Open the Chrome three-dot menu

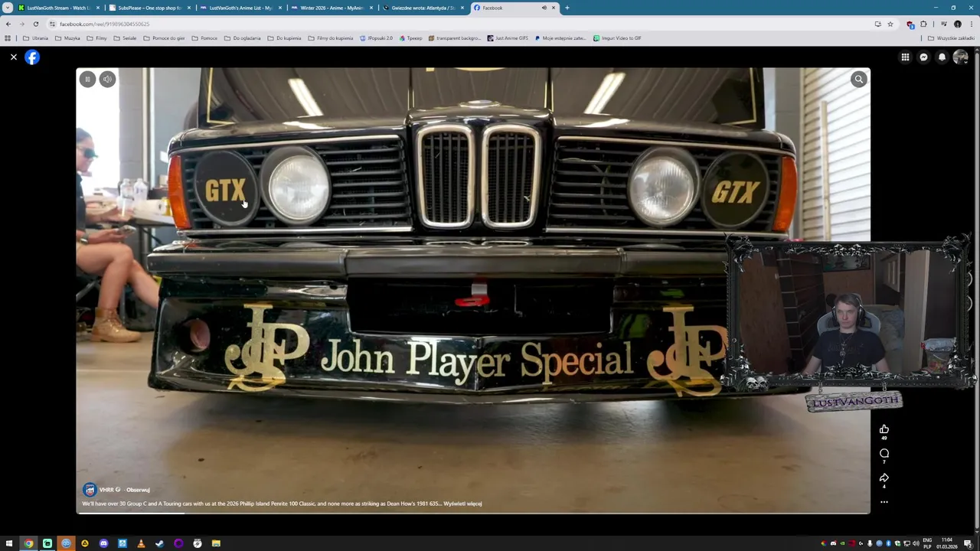coord(971,24)
